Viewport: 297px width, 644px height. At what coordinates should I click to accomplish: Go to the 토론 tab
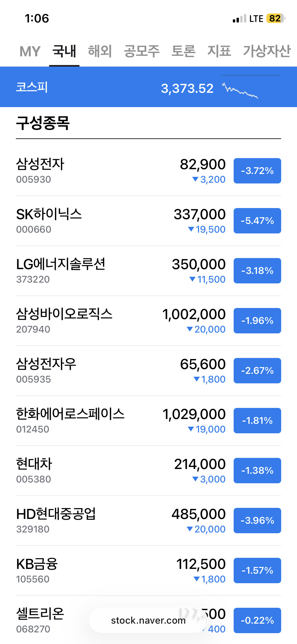183,51
